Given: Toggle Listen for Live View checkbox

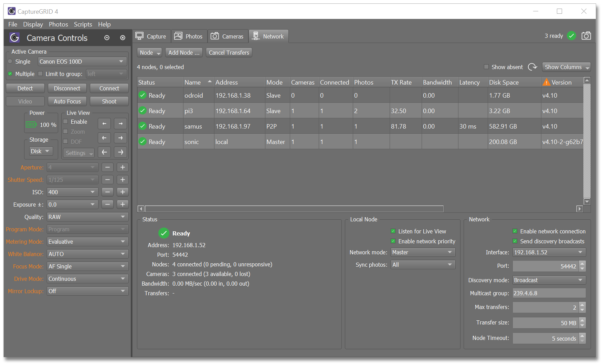Looking at the screenshot, I should click(x=393, y=231).
